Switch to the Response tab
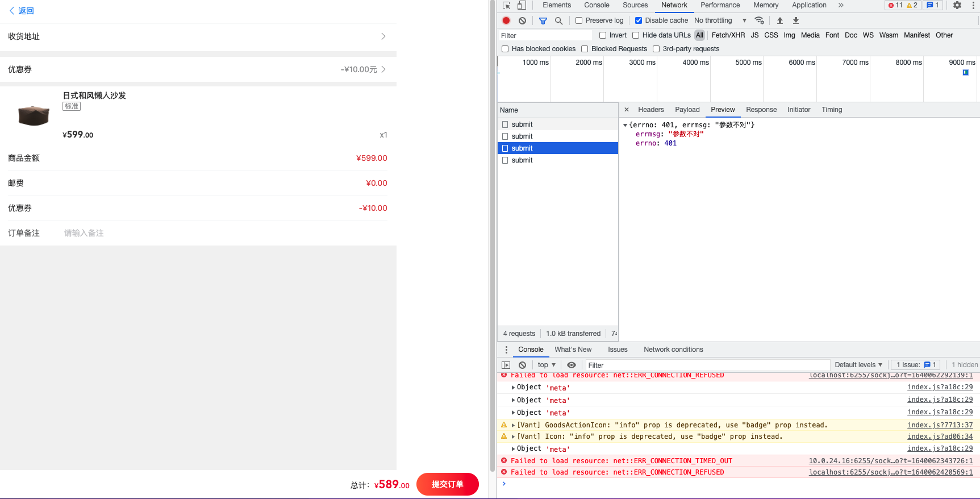The image size is (980, 499). click(x=761, y=110)
